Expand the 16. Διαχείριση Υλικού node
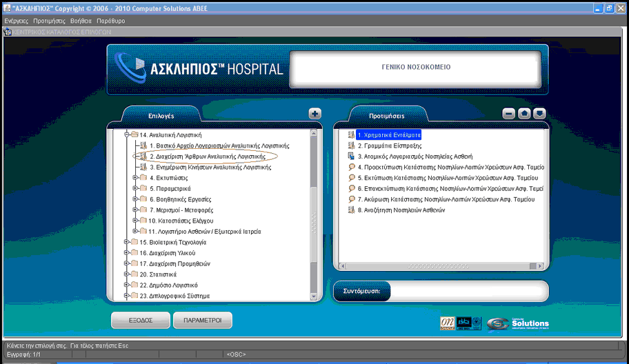Viewport: 629px width, 364px height. coord(126,253)
